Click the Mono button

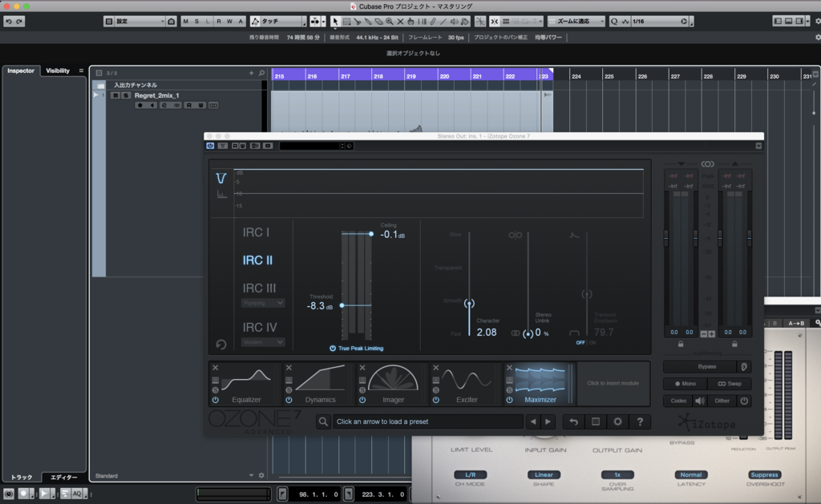(x=685, y=384)
